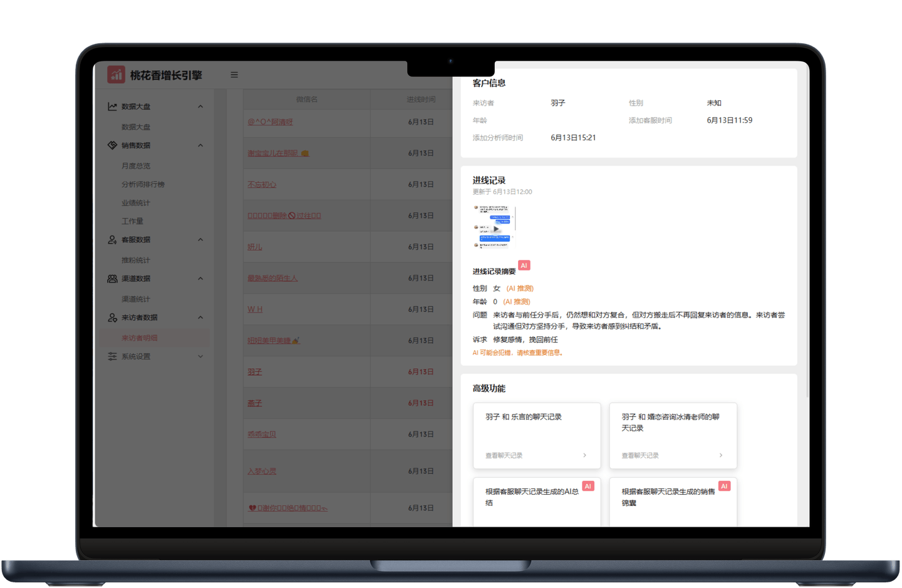
Task: Open visitor link 入梦心灵
Action: tap(262, 472)
